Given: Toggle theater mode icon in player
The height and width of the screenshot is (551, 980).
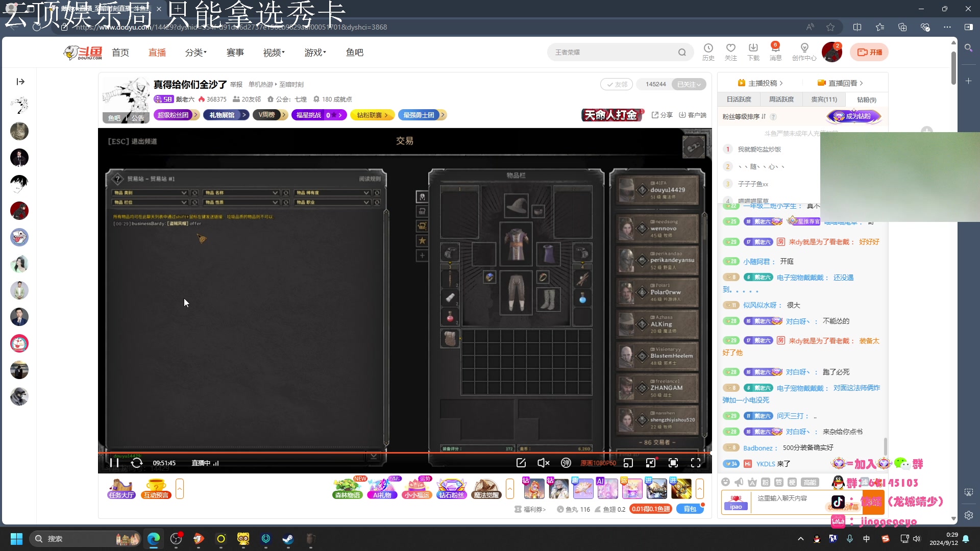Looking at the screenshot, I should point(651,463).
